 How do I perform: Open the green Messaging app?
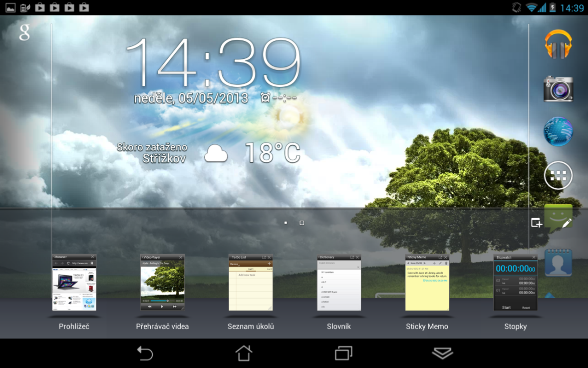[x=558, y=218]
